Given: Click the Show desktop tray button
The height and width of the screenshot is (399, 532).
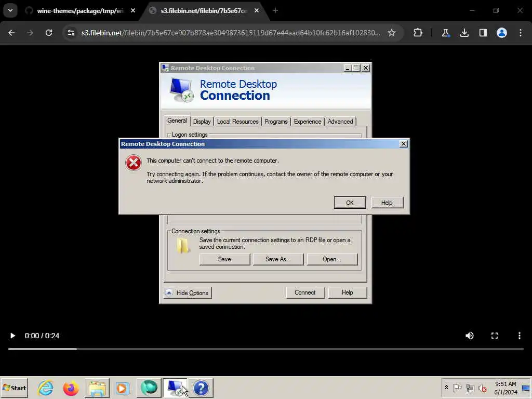Looking at the screenshot, I should tap(526, 388).
